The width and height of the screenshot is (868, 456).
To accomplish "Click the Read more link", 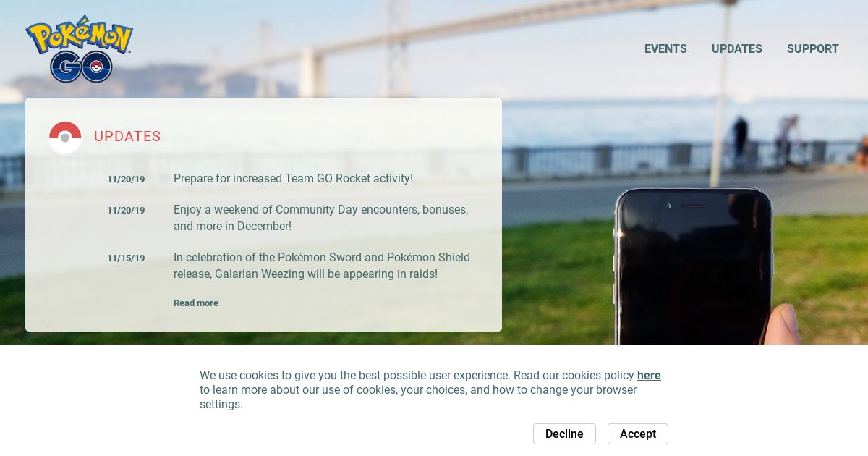I will 196,303.
